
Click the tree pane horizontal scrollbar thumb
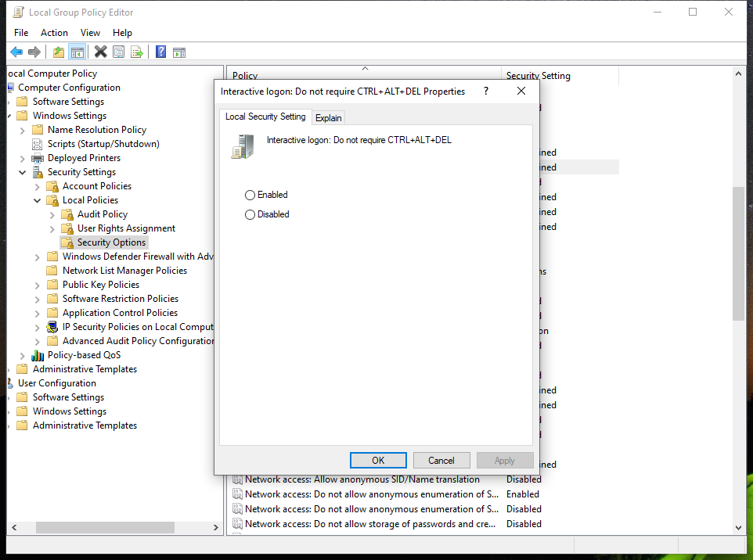point(105,527)
